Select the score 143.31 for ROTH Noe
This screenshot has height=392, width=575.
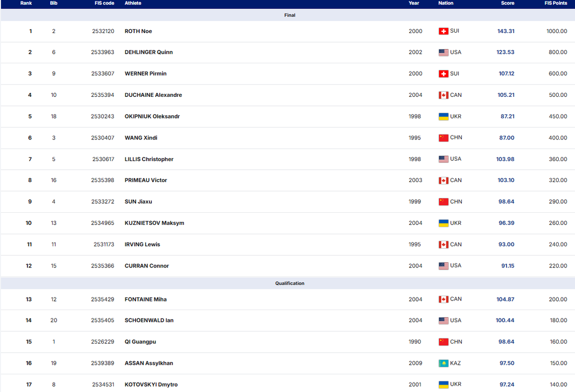pos(506,31)
